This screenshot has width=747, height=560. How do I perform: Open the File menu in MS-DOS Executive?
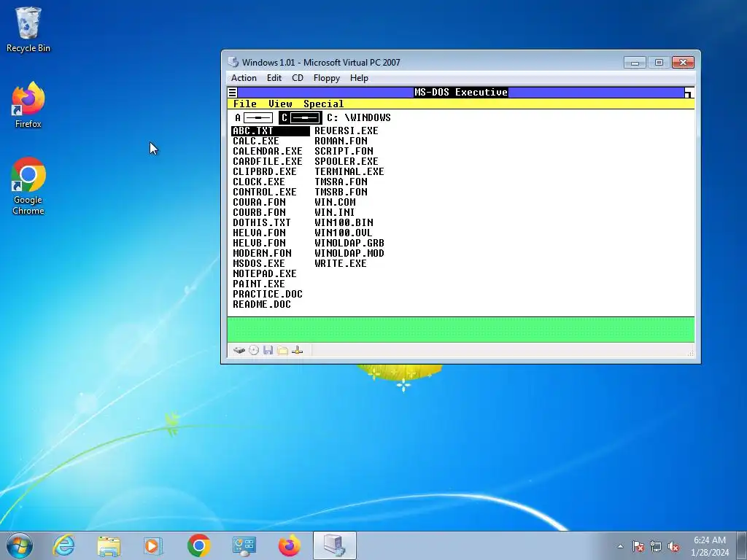[245, 104]
